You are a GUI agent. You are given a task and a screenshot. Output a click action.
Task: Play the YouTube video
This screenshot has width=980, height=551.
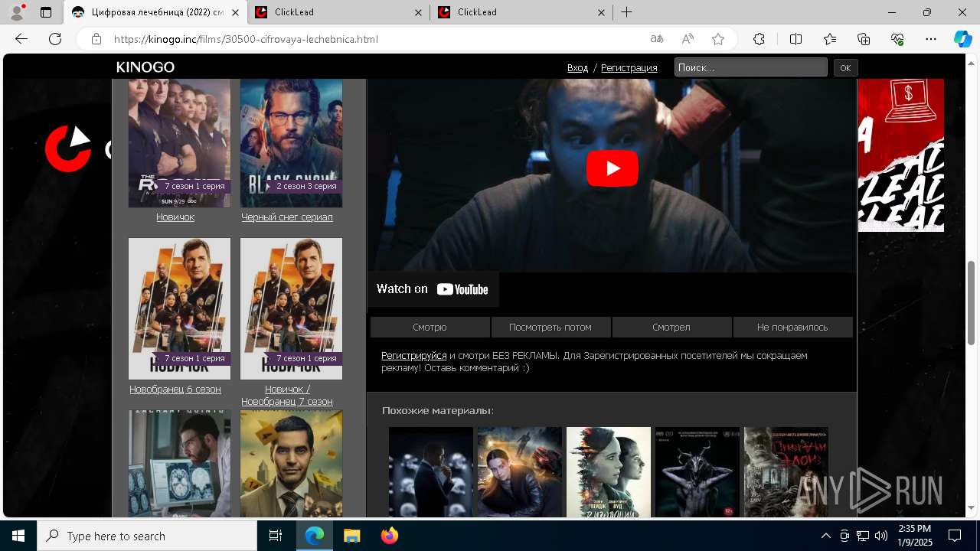click(612, 168)
